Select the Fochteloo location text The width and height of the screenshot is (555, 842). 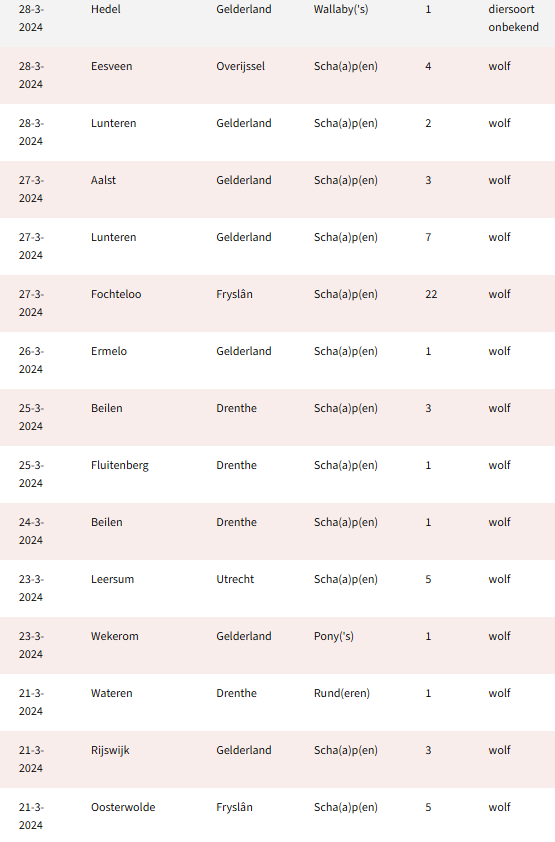pos(116,294)
